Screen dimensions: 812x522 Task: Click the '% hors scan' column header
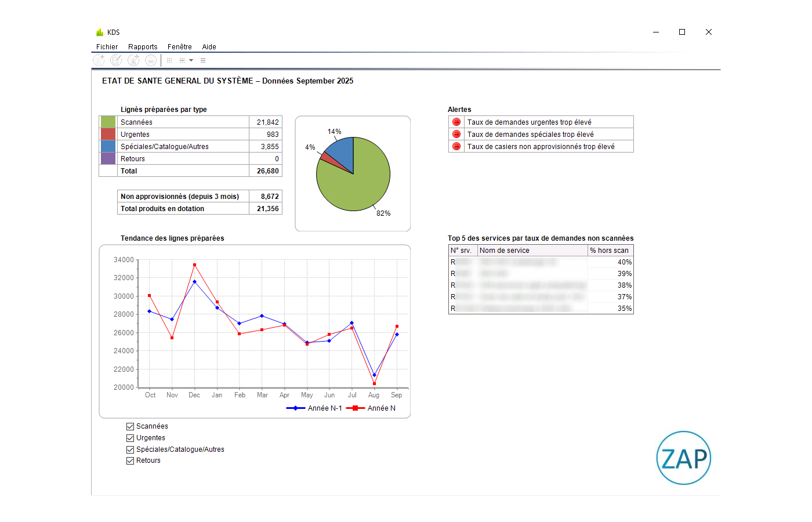tap(610, 251)
